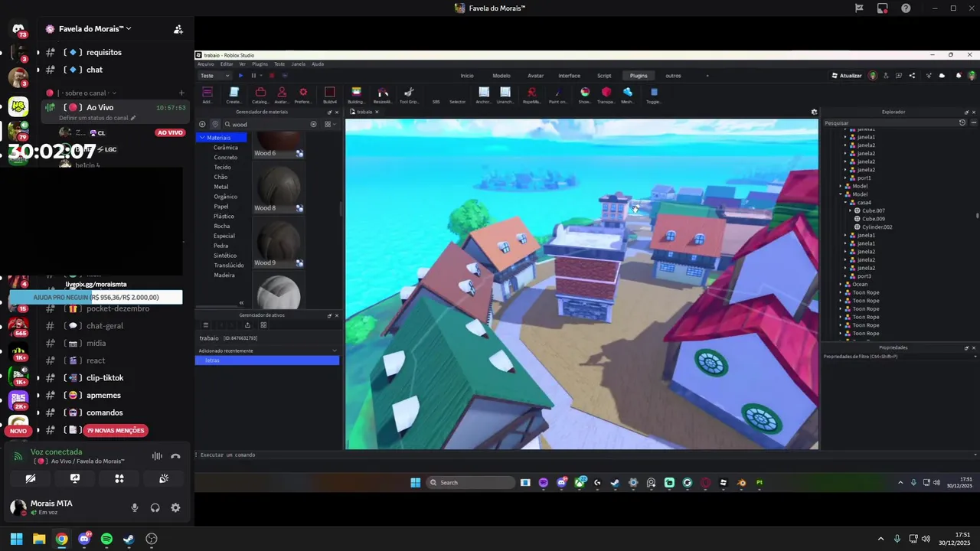Switch to the Modelo ribbon tab
The width and height of the screenshot is (980, 551).
click(x=501, y=76)
